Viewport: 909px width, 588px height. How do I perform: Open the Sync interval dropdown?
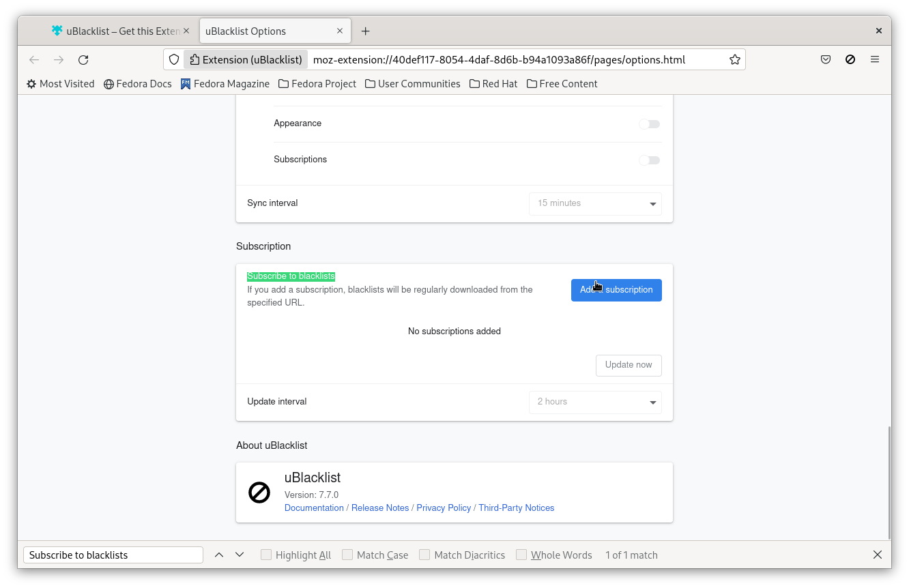tap(595, 203)
